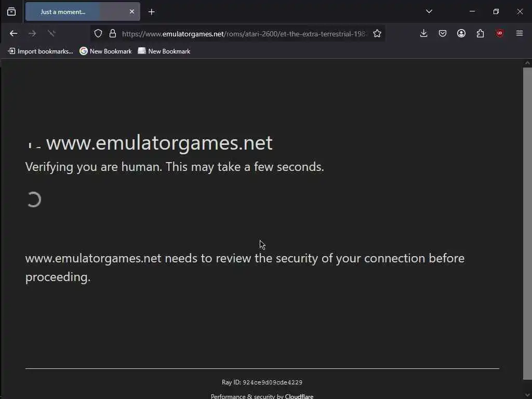Expand the list all tabs chevron

coord(429,11)
